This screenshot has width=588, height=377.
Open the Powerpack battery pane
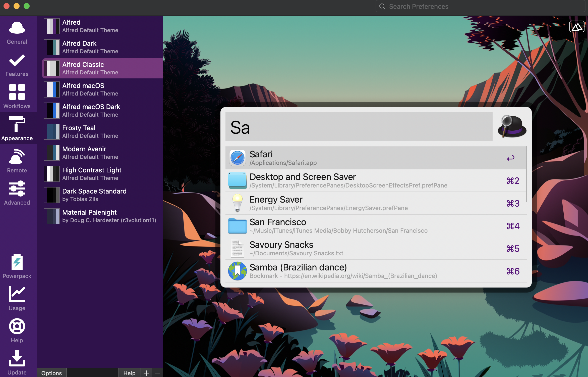17,266
